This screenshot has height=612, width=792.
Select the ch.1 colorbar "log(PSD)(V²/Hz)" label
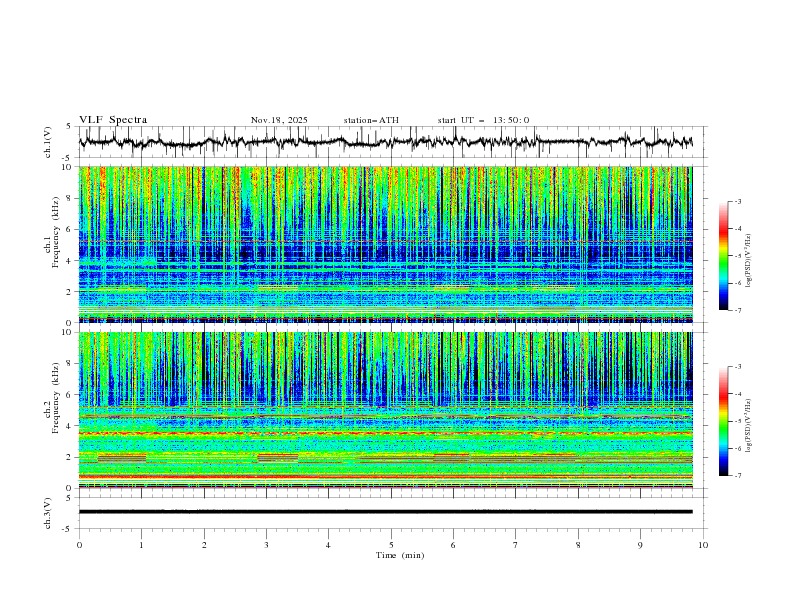click(749, 261)
